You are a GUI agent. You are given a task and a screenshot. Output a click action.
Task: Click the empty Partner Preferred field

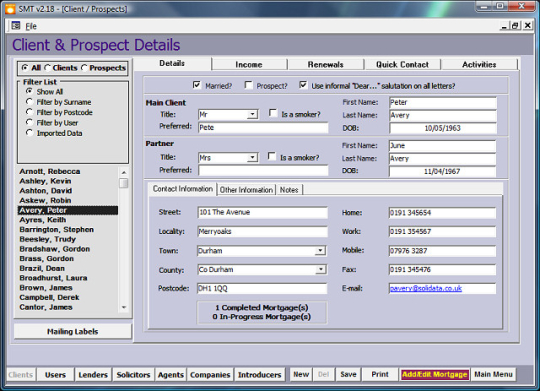pyautogui.click(x=263, y=170)
